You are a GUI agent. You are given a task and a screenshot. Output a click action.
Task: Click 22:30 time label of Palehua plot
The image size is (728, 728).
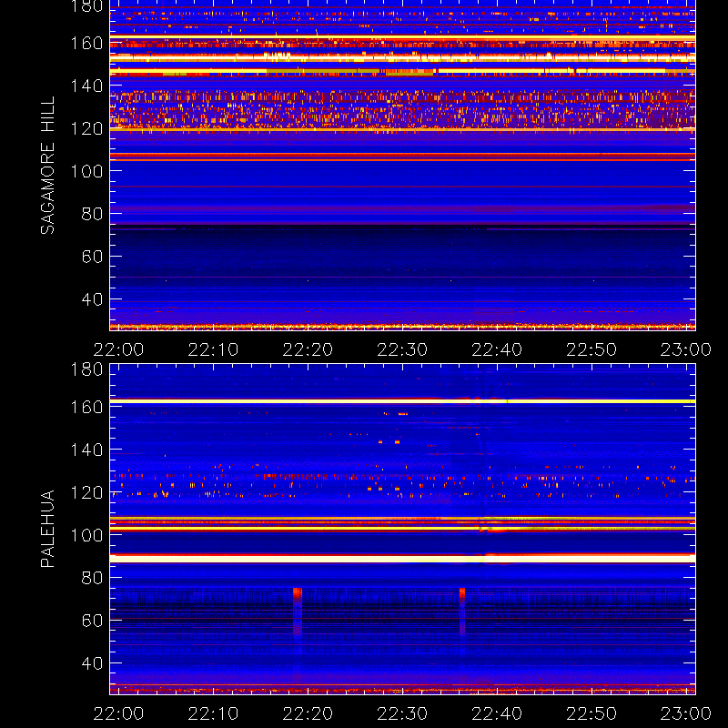[402, 713]
